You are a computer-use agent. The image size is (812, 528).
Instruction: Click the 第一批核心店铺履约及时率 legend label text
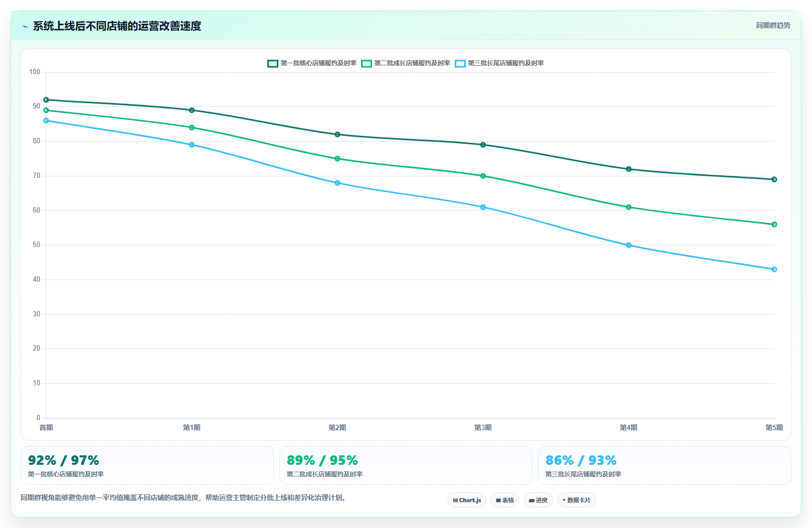(318, 63)
